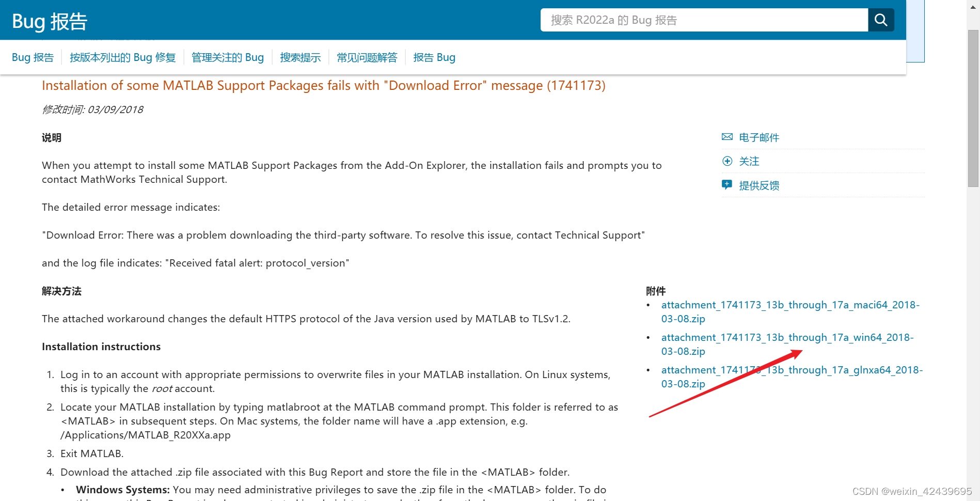Image resolution: width=980 pixels, height=501 pixels.
Task: Click the feedback speech bubble icon
Action: 727,185
